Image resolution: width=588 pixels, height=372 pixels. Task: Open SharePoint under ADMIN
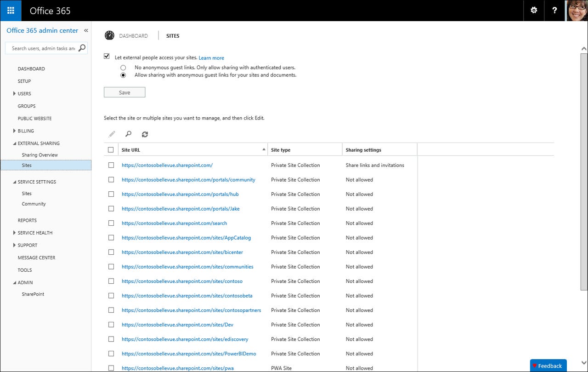click(x=33, y=294)
